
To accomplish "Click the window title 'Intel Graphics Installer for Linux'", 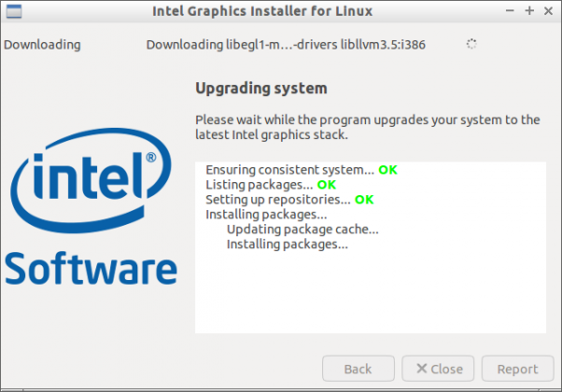I will (262, 11).
